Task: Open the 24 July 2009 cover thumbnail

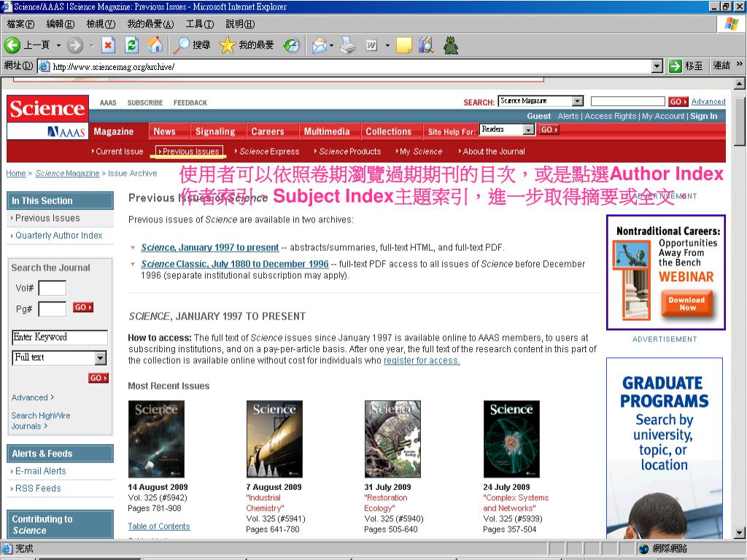Action: pyautogui.click(x=511, y=439)
